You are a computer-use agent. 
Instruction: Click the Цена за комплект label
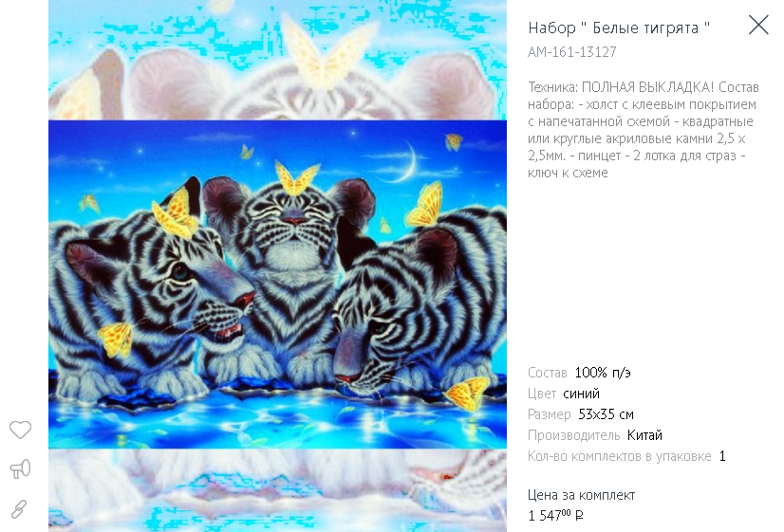click(x=582, y=495)
